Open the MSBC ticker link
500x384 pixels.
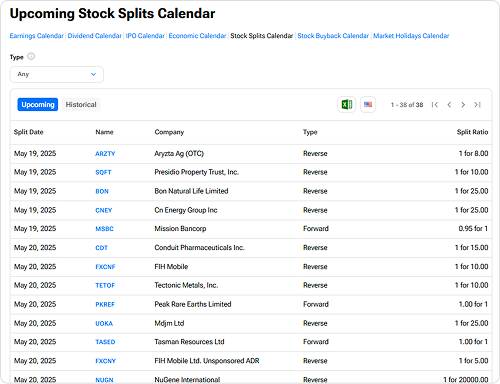(x=104, y=229)
